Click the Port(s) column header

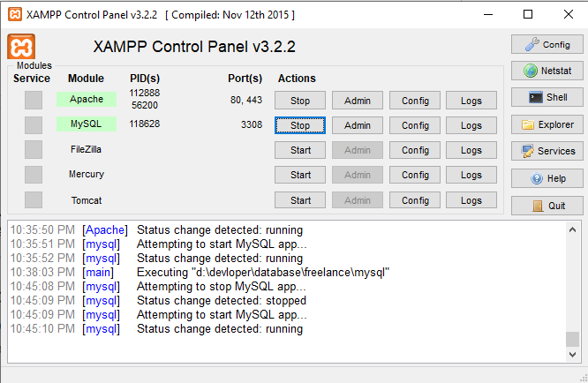tap(245, 79)
